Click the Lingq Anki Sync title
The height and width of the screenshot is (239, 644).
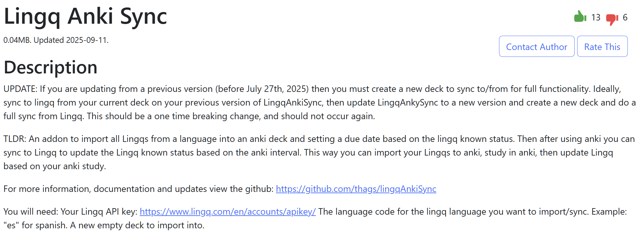point(85,16)
